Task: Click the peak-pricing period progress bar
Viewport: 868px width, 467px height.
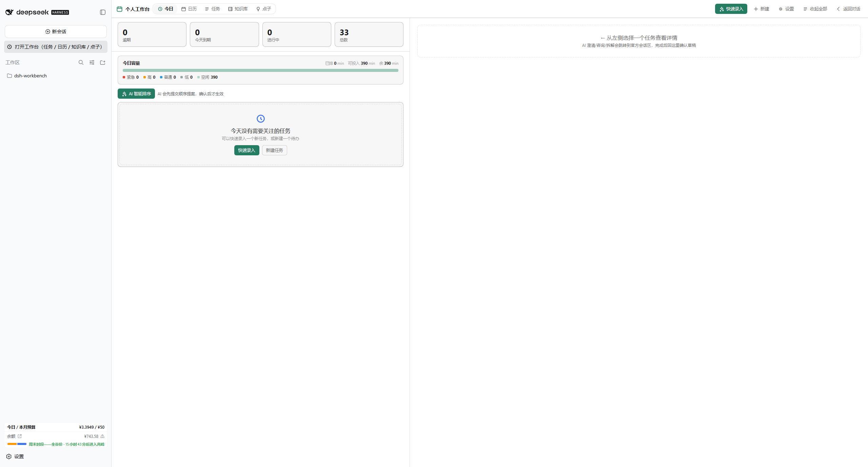Action: click(x=17, y=444)
